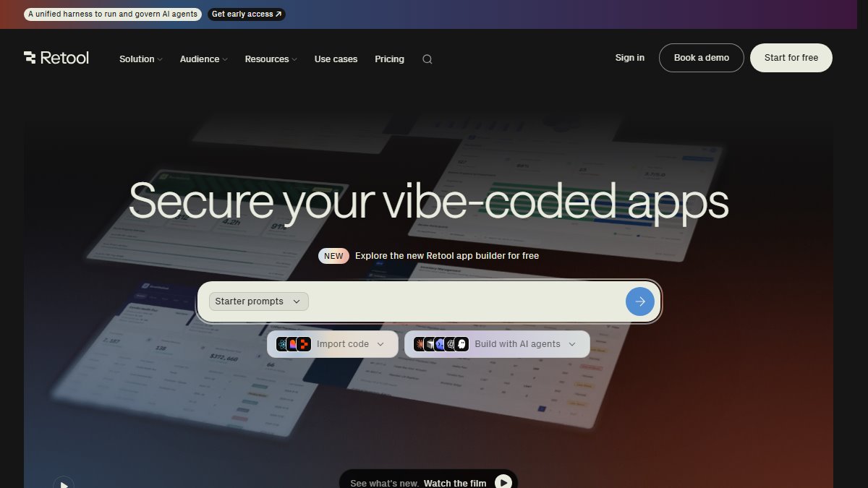Play the hero background video
The width and height of the screenshot is (868, 488).
click(64, 485)
